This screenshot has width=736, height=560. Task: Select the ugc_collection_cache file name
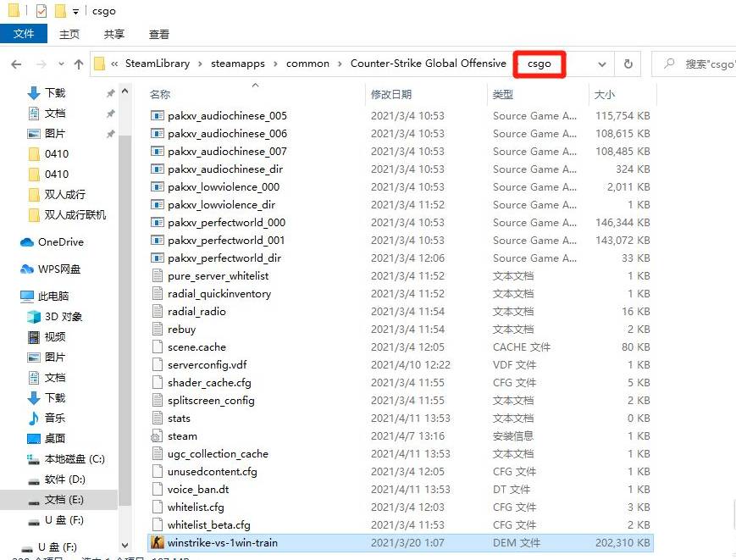click(218, 454)
